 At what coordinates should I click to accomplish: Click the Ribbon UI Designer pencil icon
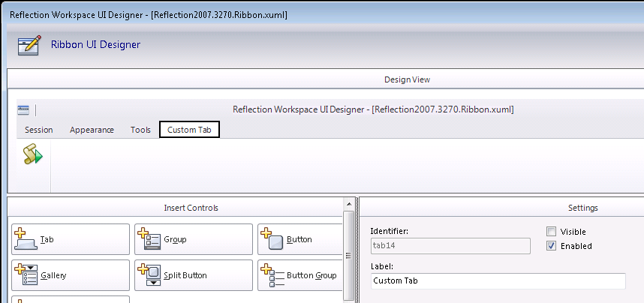coord(29,45)
